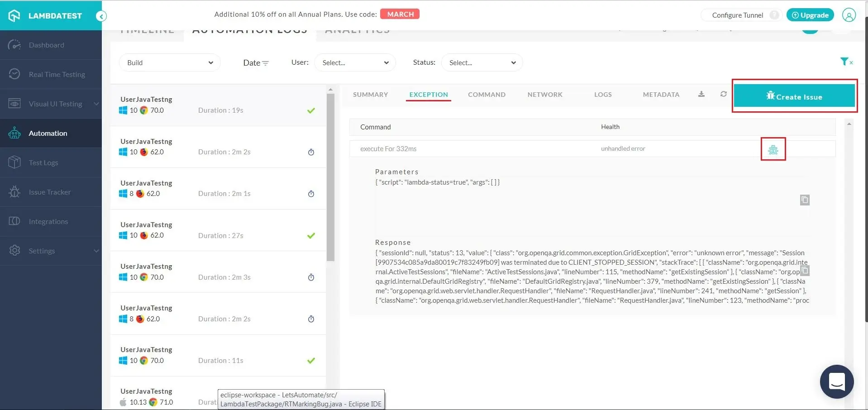Click the bug icon beside unhandled error

pos(773,149)
